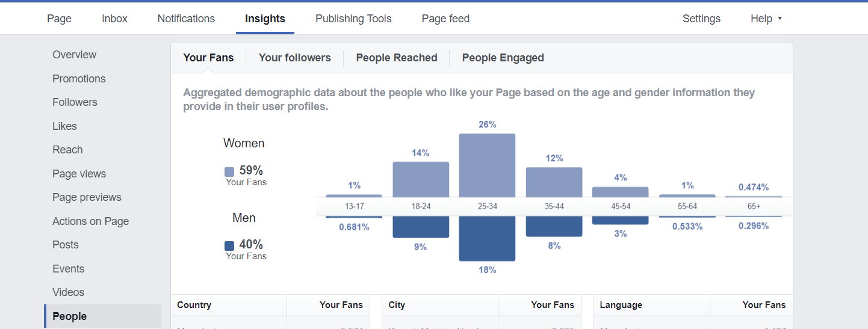The height and width of the screenshot is (329, 868).
Task: Open the Help dropdown arrow
Action: pos(780,19)
